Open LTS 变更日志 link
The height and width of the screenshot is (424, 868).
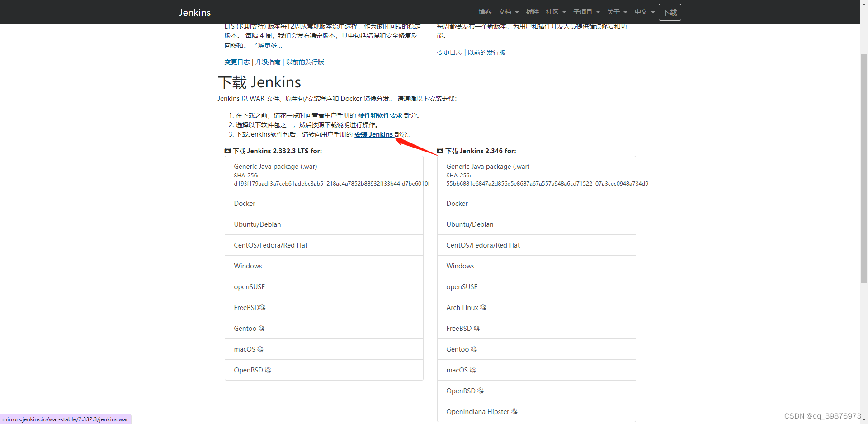point(237,62)
